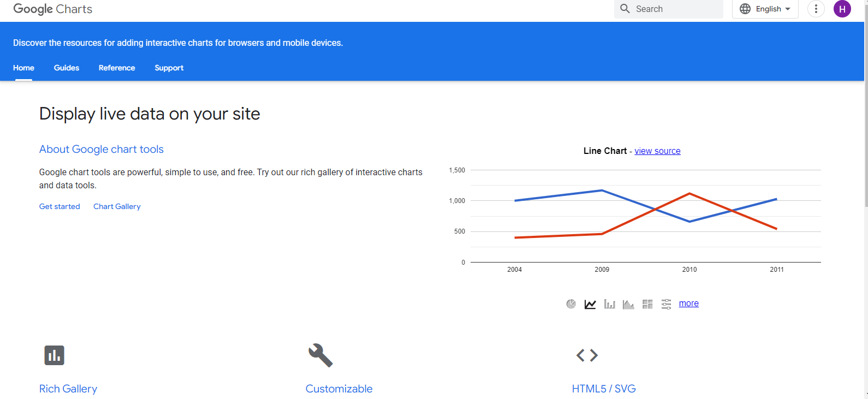Switch to the Guides tab
Viewport: 868px width, 399px height.
tap(66, 68)
